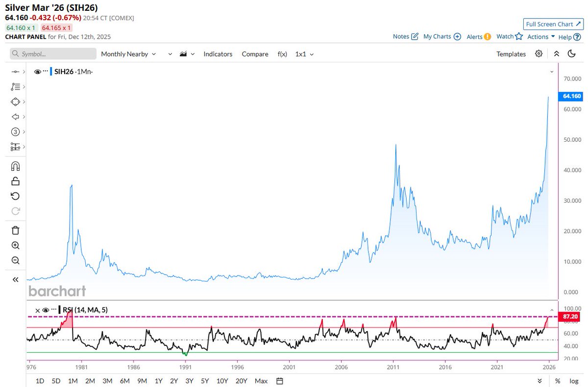Screen dimensions: 588x387
Task: Click the 87.20 RSI value label
Action: pyautogui.click(x=570, y=317)
